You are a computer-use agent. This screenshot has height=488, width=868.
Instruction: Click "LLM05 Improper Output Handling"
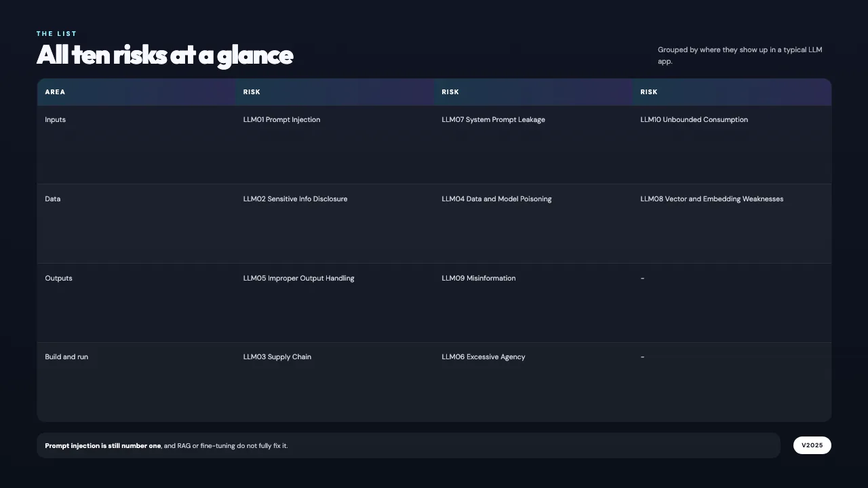pos(298,279)
